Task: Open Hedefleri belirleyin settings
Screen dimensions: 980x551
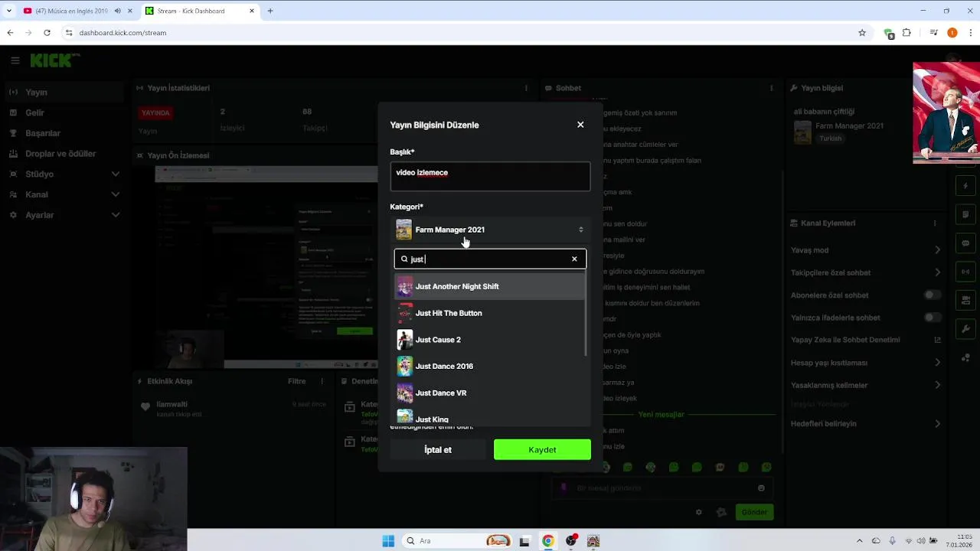Action: 866,423
